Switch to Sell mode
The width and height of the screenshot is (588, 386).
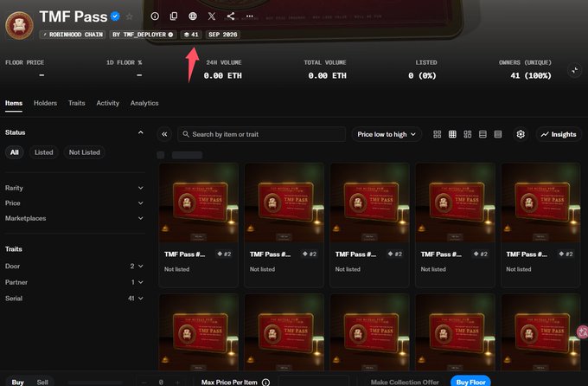(x=42, y=382)
